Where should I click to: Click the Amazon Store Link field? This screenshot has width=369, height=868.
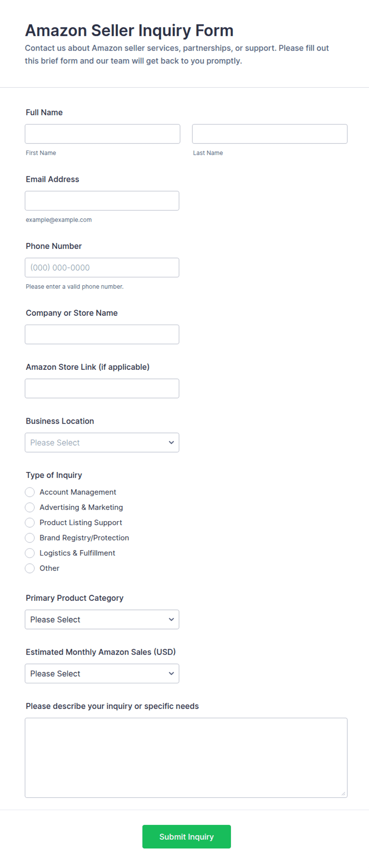coord(102,388)
